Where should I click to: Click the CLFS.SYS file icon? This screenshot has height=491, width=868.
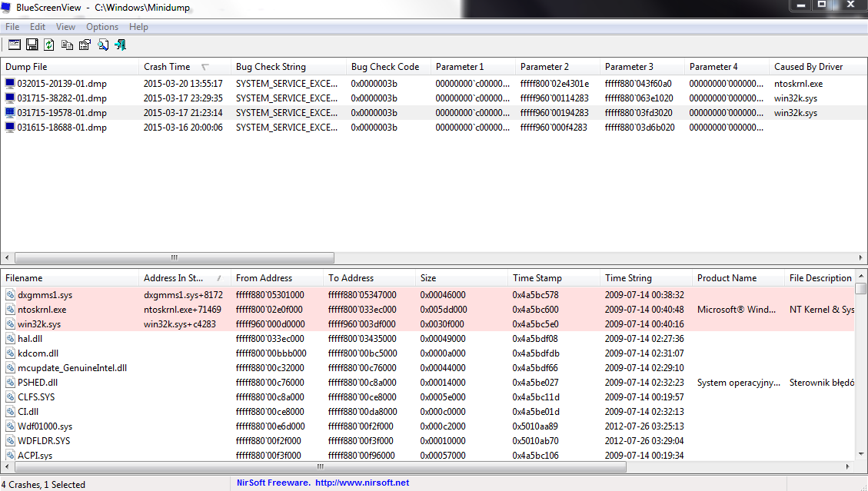point(10,397)
